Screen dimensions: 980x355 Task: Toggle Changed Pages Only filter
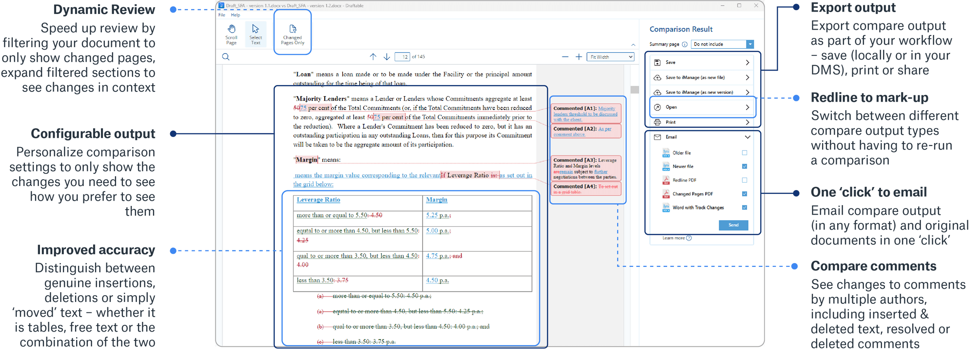point(292,34)
